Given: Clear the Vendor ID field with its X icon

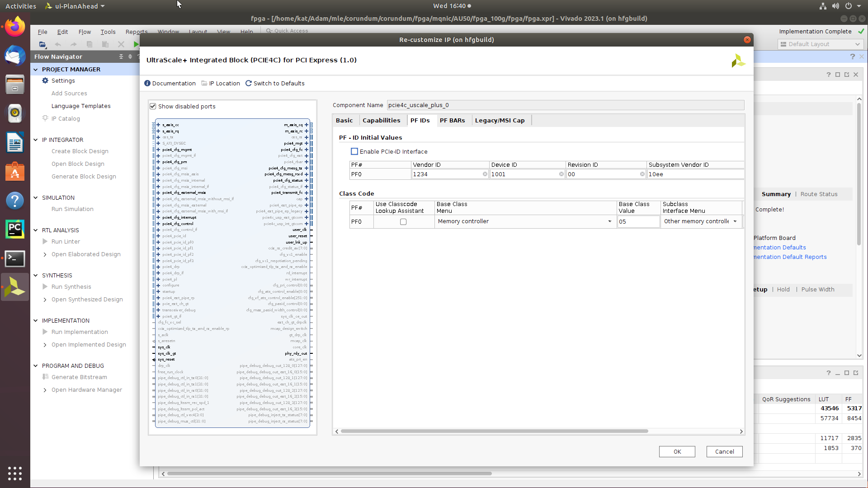Looking at the screenshot, I should pyautogui.click(x=486, y=174).
